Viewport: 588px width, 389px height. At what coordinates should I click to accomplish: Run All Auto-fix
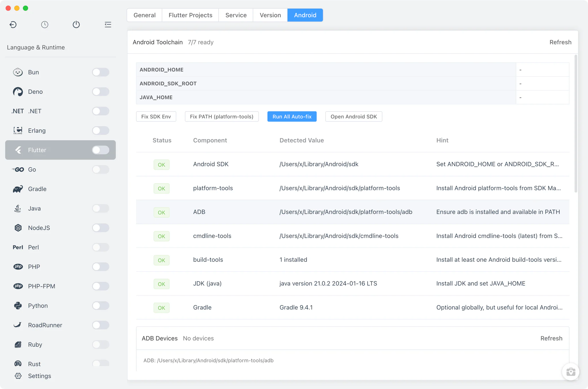(292, 117)
